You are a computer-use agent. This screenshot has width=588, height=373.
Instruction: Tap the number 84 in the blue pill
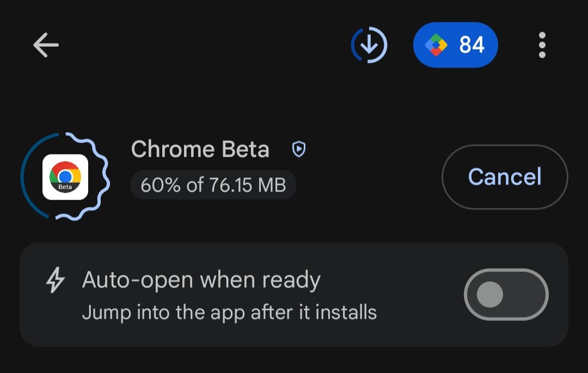471,45
